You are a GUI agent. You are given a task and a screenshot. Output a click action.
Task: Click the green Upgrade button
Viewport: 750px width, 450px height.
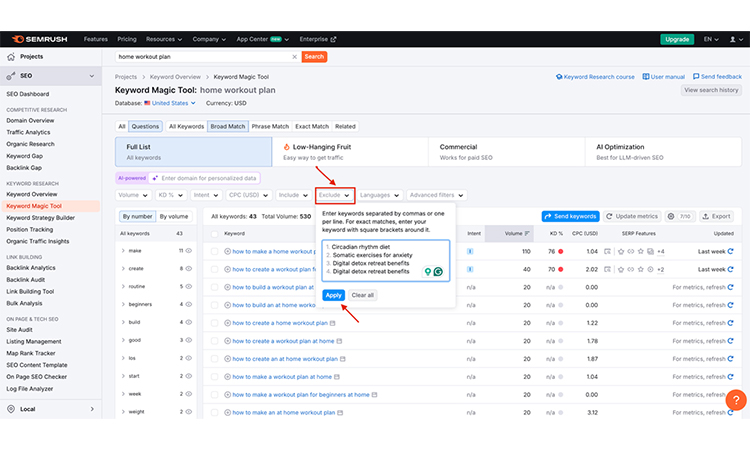[x=677, y=39]
